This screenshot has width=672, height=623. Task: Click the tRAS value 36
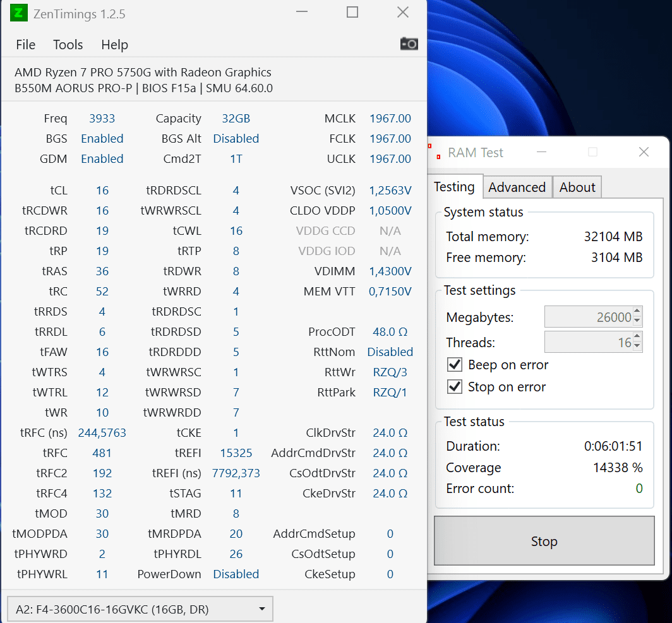pos(102,271)
